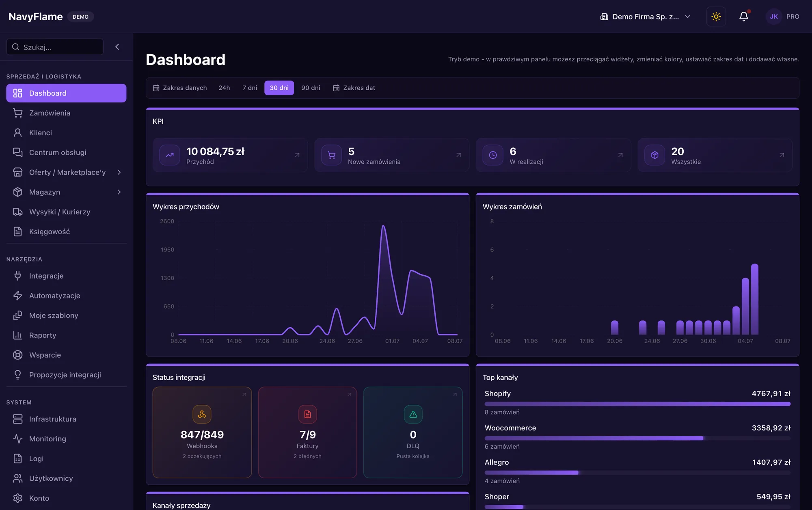Open Dashboard in sidebar
The width and height of the screenshot is (812, 510).
(x=66, y=93)
